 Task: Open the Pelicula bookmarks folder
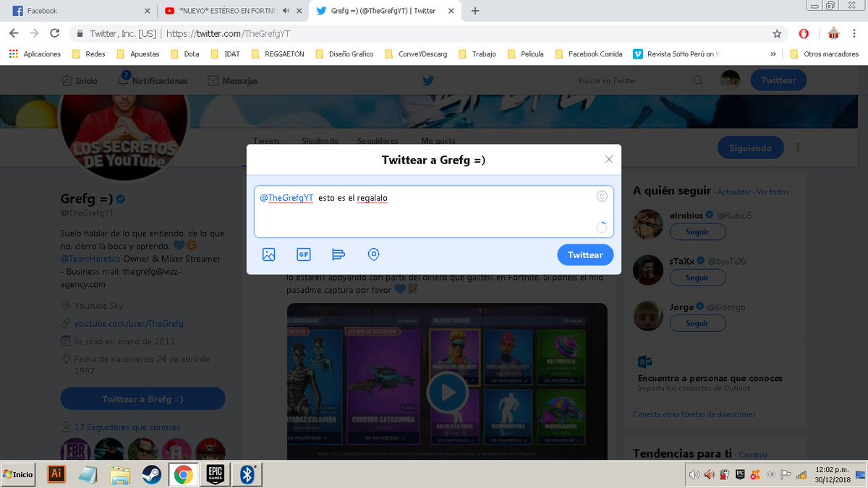(524, 53)
